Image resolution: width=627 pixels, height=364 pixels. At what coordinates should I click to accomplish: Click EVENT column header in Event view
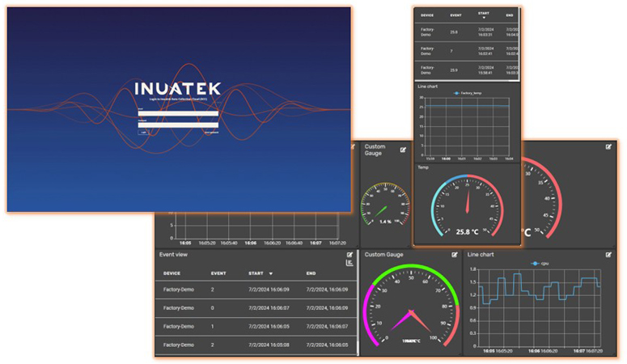(218, 273)
